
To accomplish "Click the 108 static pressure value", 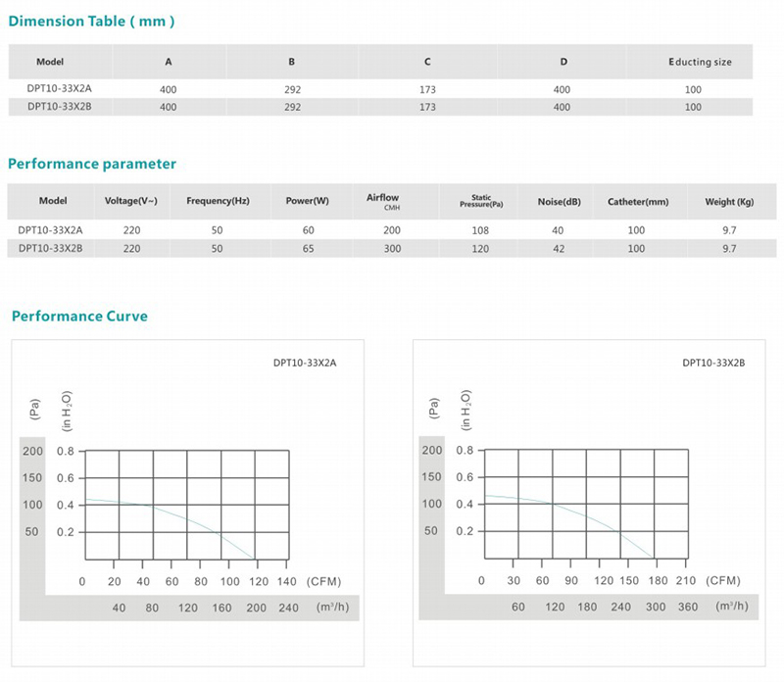I will tap(480, 229).
